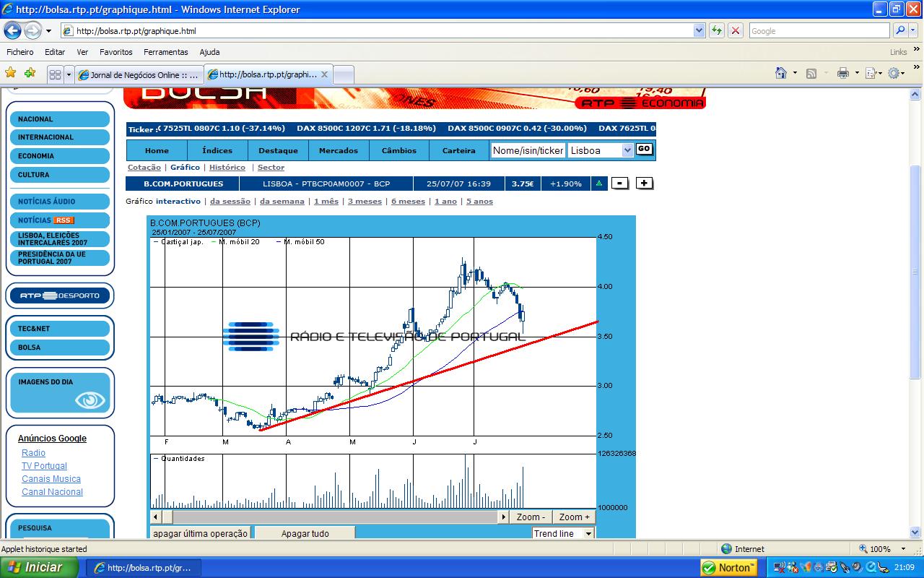Viewport: 924px width, 578px height.
Task: Go back using the browser Back arrow
Action: [13, 31]
